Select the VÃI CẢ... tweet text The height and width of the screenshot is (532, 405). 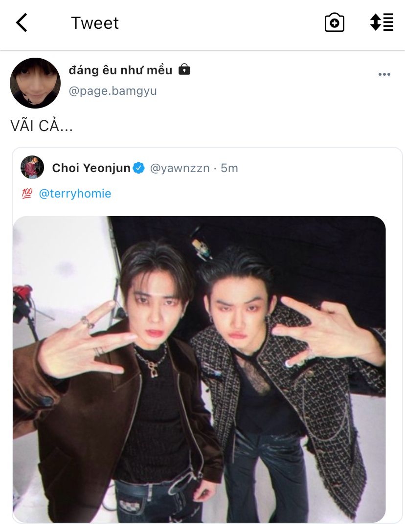click(x=42, y=126)
